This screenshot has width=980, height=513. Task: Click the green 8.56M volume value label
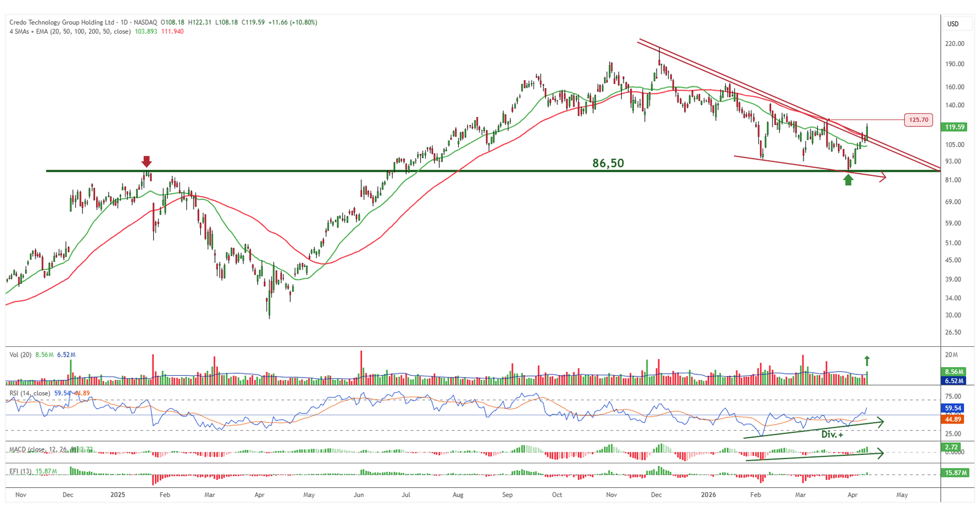click(x=954, y=372)
